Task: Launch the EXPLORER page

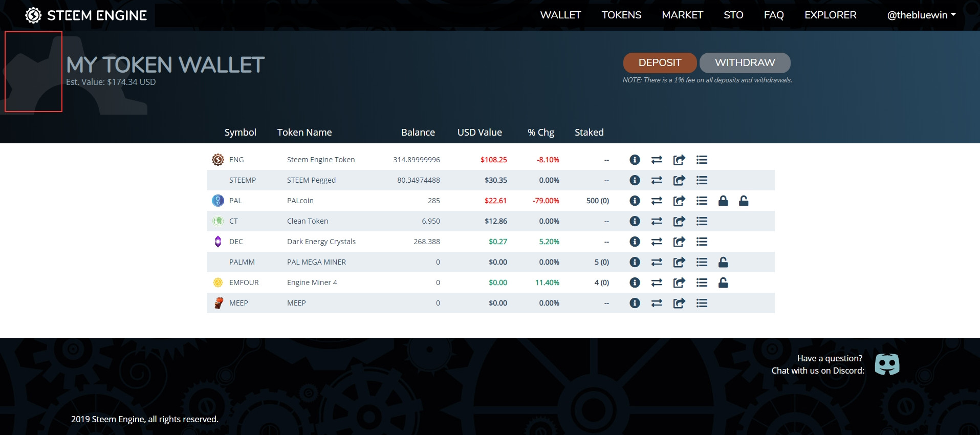Action: point(831,15)
